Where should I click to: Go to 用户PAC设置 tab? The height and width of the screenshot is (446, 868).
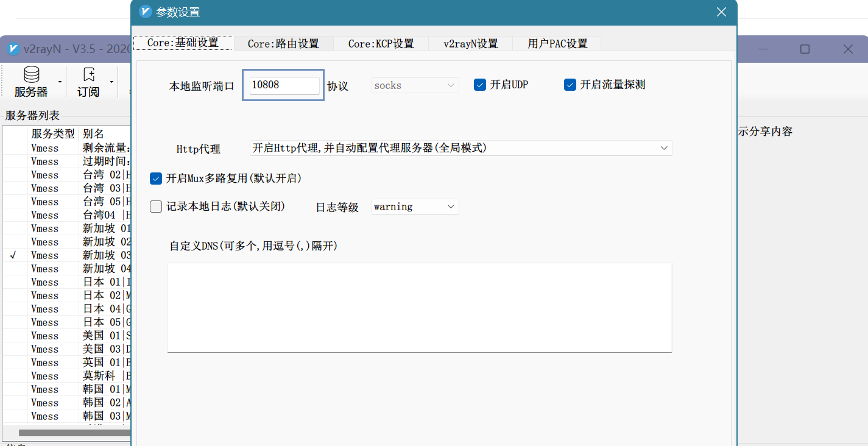pyautogui.click(x=557, y=43)
